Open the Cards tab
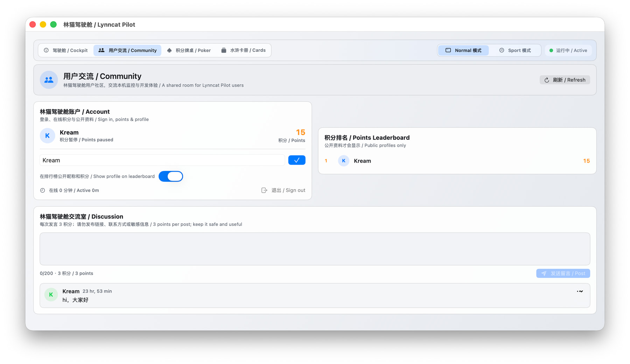Screen dimensions: 630x364 click(244, 50)
